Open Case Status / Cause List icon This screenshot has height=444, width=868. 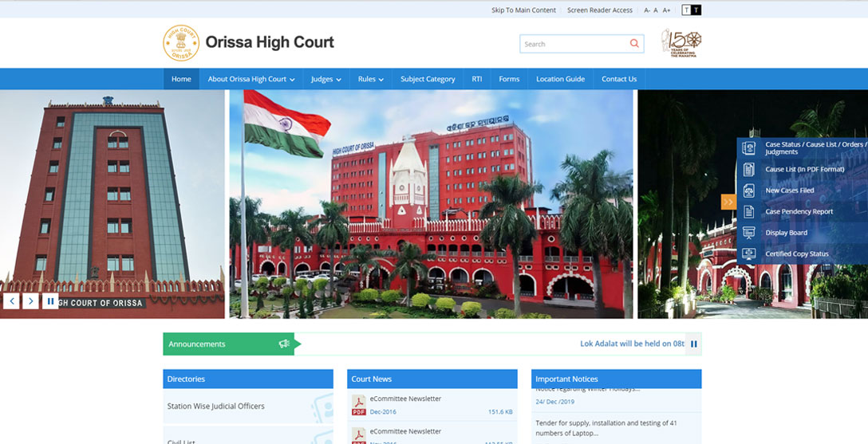click(x=749, y=147)
